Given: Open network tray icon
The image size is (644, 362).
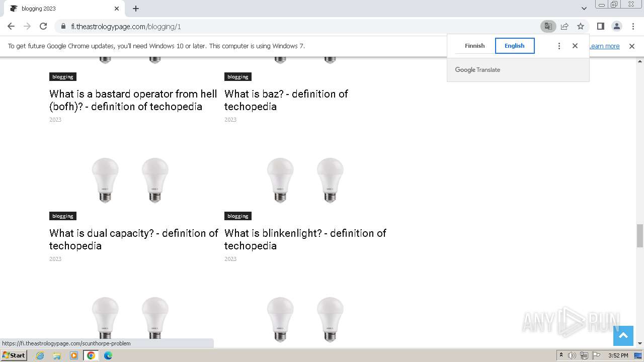Looking at the screenshot, I should [584, 355].
